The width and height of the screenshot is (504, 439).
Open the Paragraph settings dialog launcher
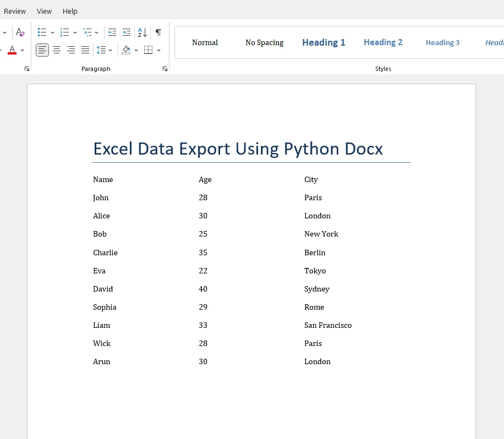[165, 69]
